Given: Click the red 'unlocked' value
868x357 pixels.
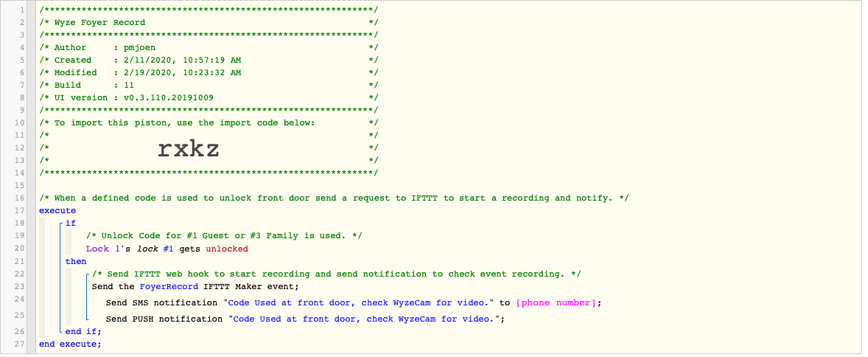Looking at the screenshot, I should 227,249.
